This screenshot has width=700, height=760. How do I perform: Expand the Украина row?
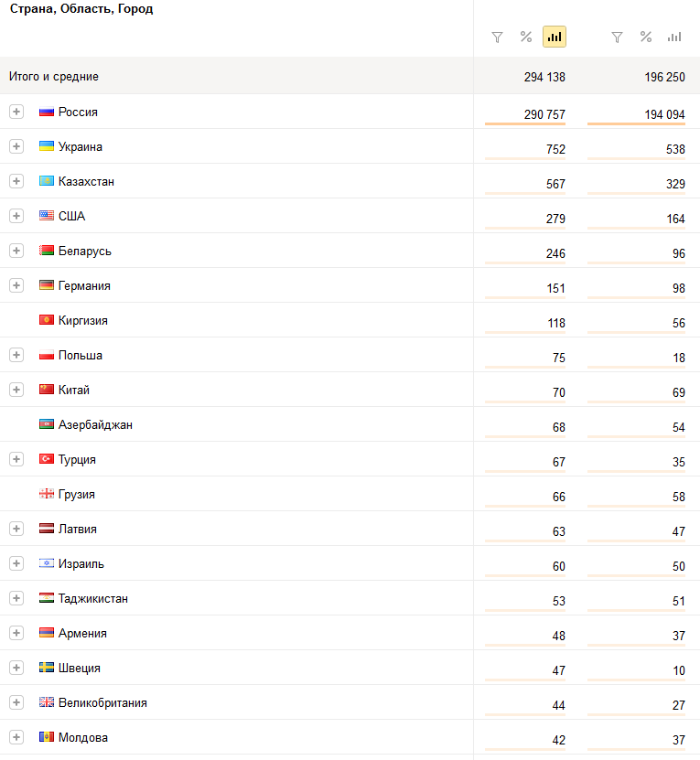16,146
